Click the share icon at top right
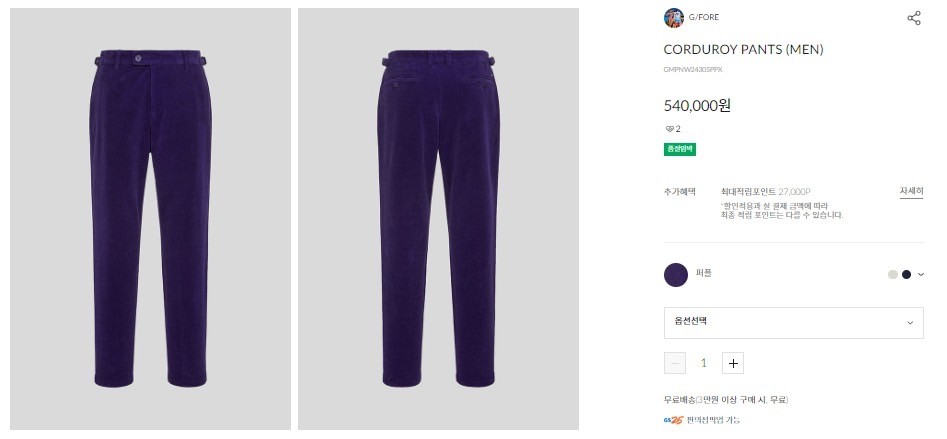 pyautogui.click(x=914, y=18)
